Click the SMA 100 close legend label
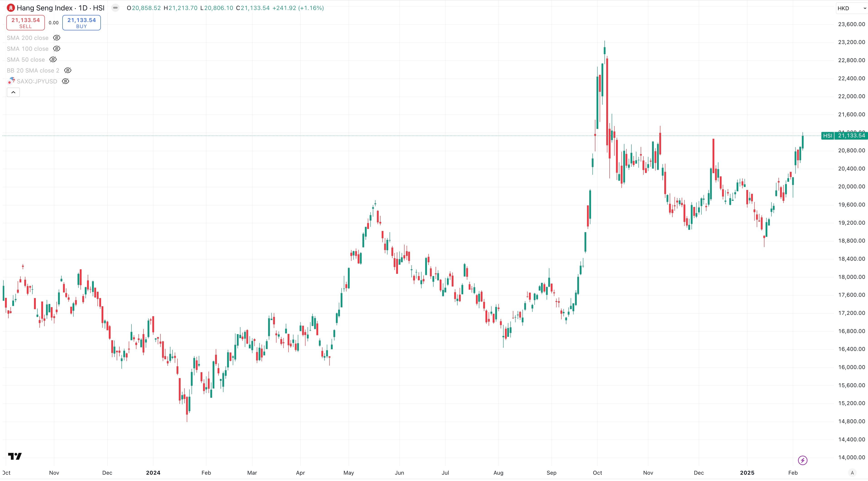 click(x=28, y=49)
